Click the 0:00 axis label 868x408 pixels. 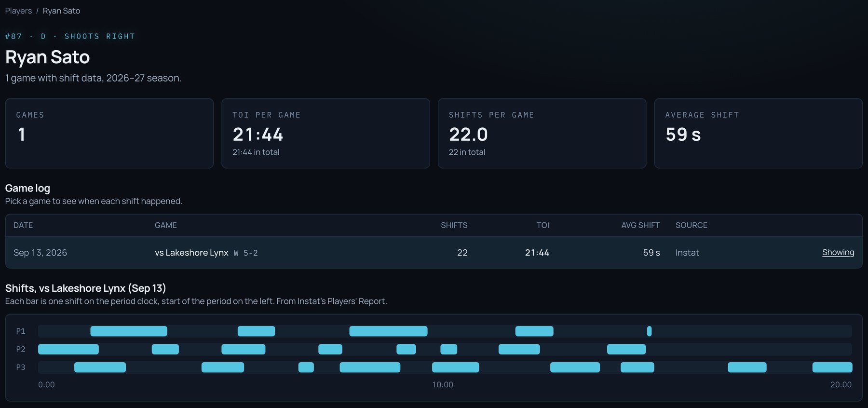(46, 385)
